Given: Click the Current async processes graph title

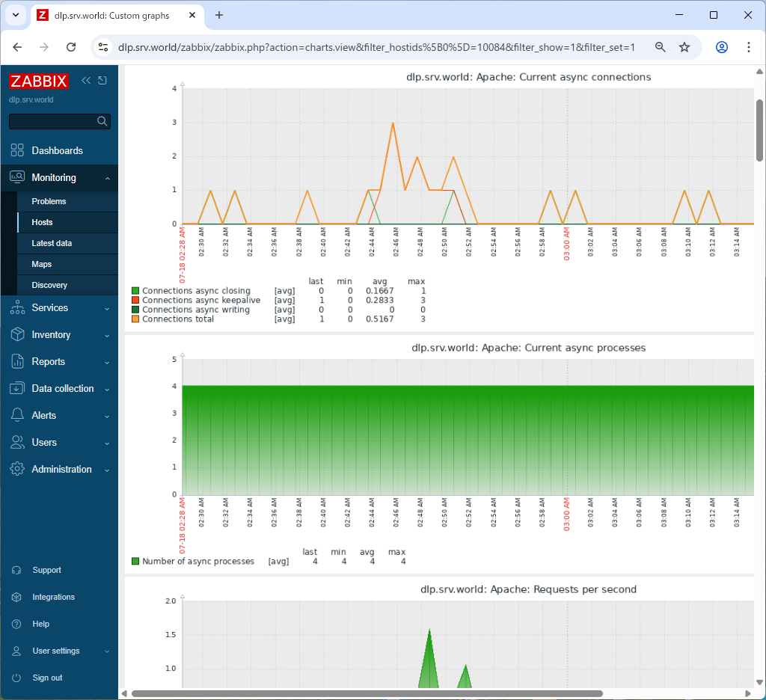Looking at the screenshot, I should 529,348.
